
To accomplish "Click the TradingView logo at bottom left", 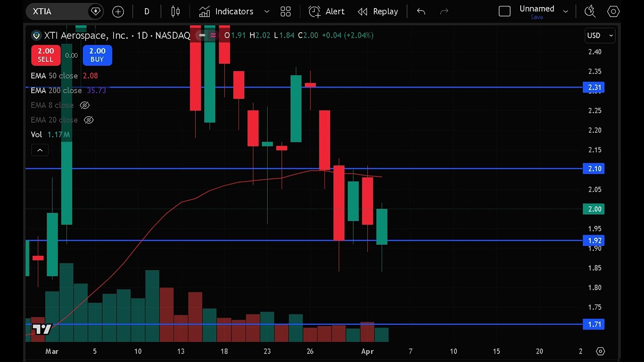I will 42,329.
